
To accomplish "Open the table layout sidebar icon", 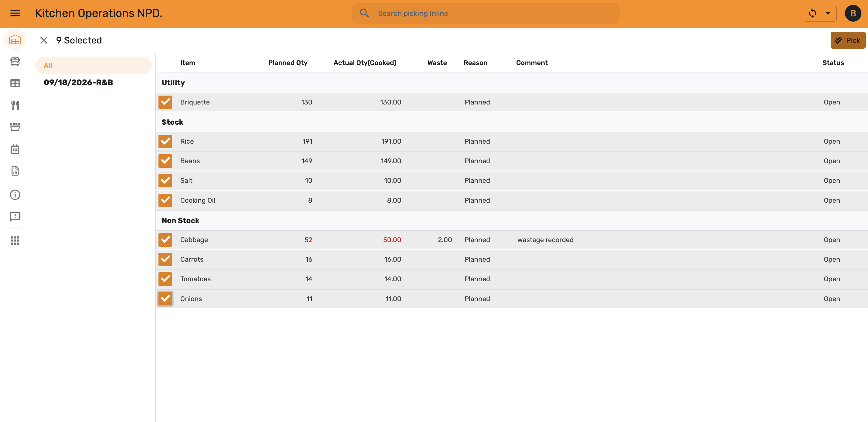I will (x=15, y=83).
